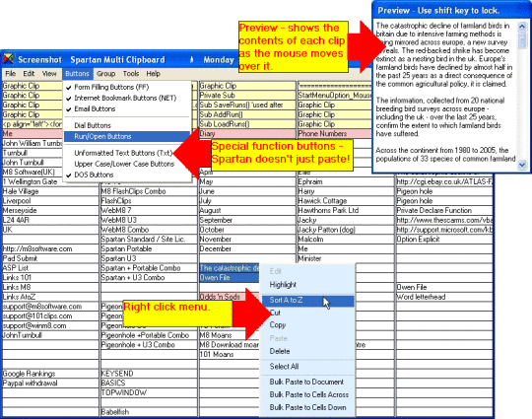
Task: Collapse the open Buttons menu
Action: (77, 74)
